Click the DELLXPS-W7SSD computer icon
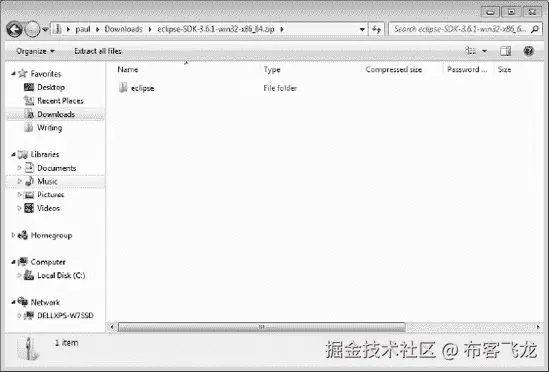The height and width of the screenshot is (372, 549). pos(29,316)
